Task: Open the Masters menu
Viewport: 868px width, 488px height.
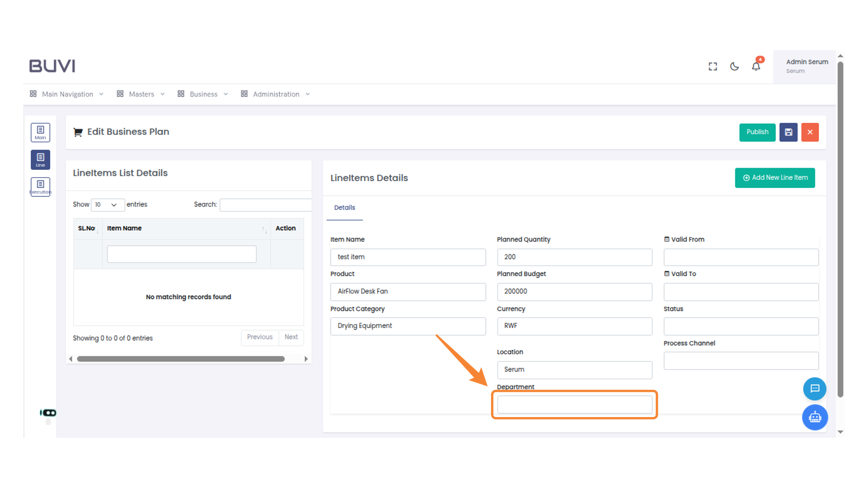Action: [x=141, y=94]
